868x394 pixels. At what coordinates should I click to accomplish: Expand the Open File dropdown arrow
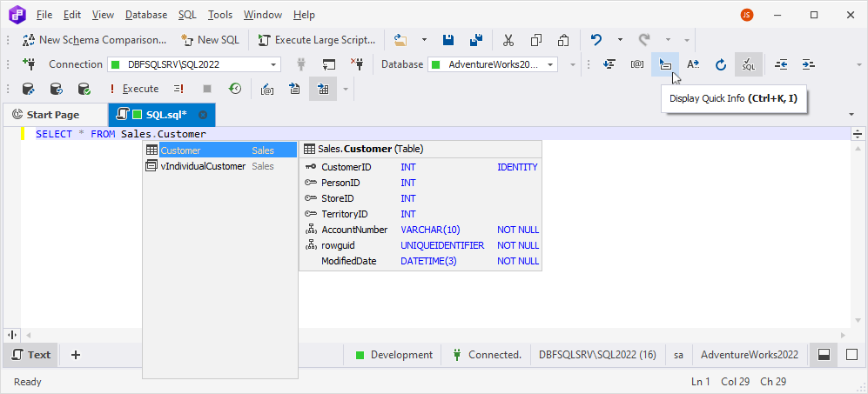click(424, 40)
